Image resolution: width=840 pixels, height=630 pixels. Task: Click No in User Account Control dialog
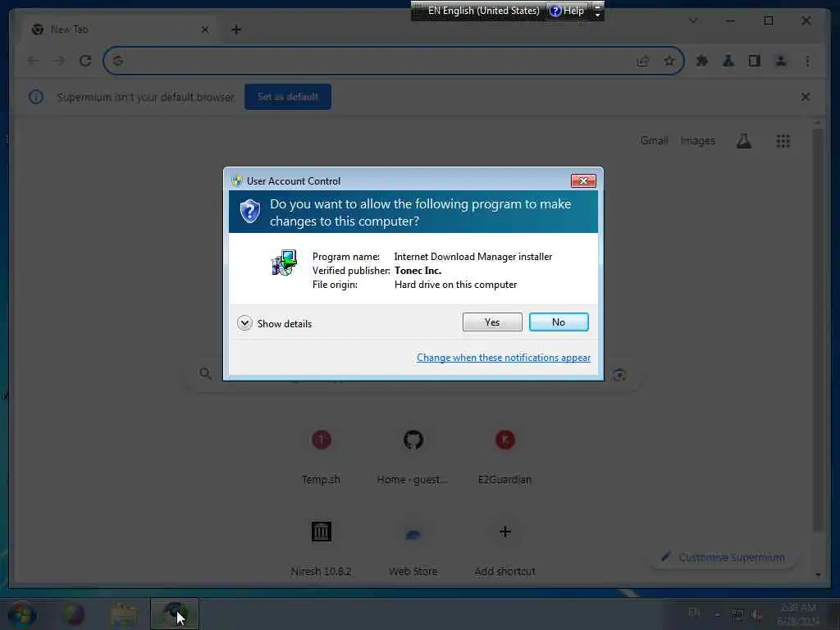[x=558, y=322]
